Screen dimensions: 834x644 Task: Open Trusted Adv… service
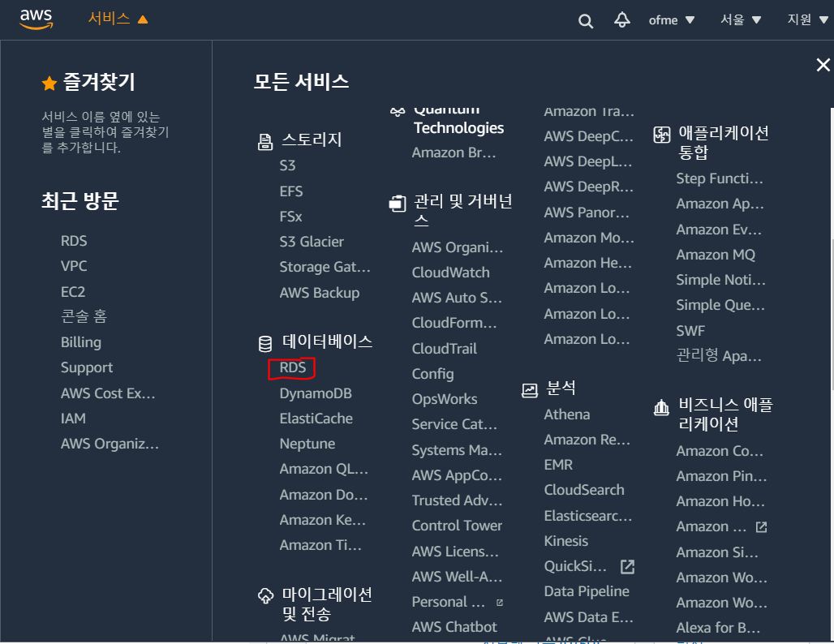pyautogui.click(x=457, y=500)
